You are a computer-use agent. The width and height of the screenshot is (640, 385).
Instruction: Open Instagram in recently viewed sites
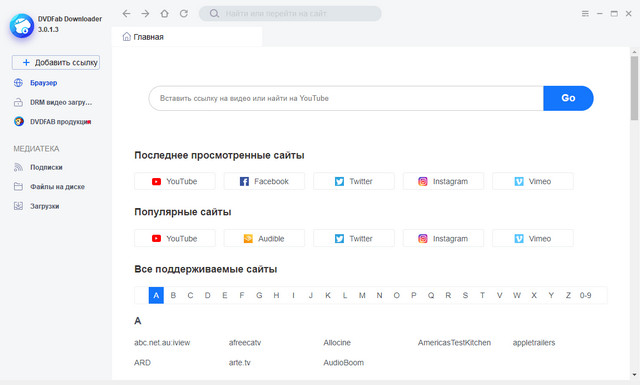pyautogui.click(x=443, y=181)
